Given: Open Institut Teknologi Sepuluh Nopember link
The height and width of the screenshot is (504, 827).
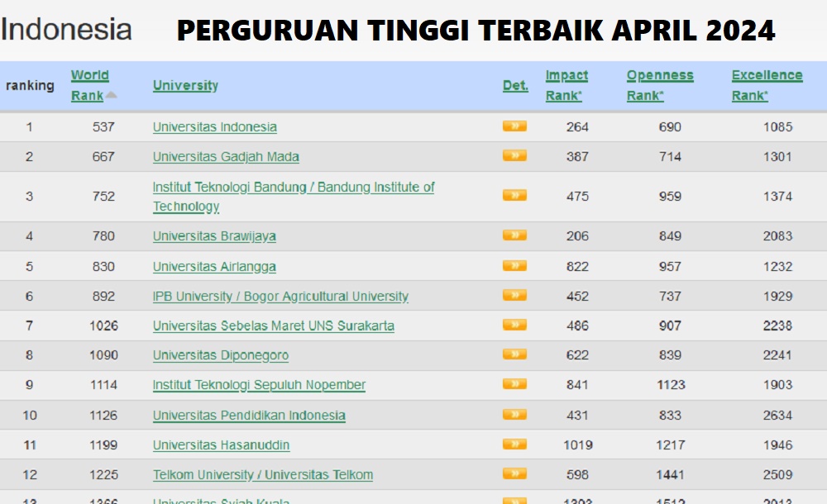Looking at the screenshot, I should [259, 385].
